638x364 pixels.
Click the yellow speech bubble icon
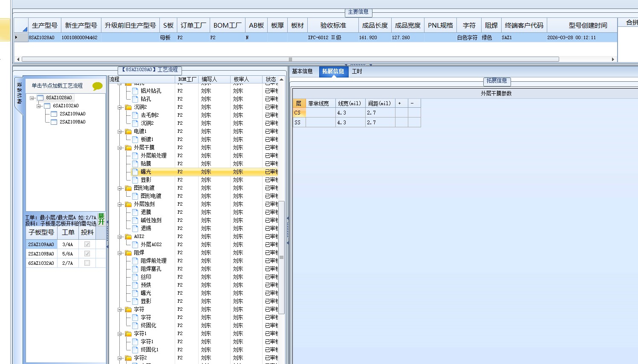click(x=98, y=86)
